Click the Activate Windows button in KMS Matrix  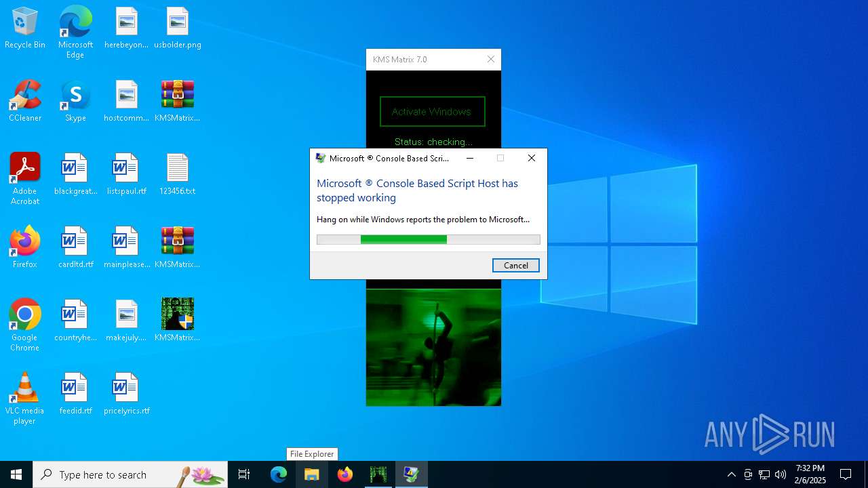[x=432, y=112]
